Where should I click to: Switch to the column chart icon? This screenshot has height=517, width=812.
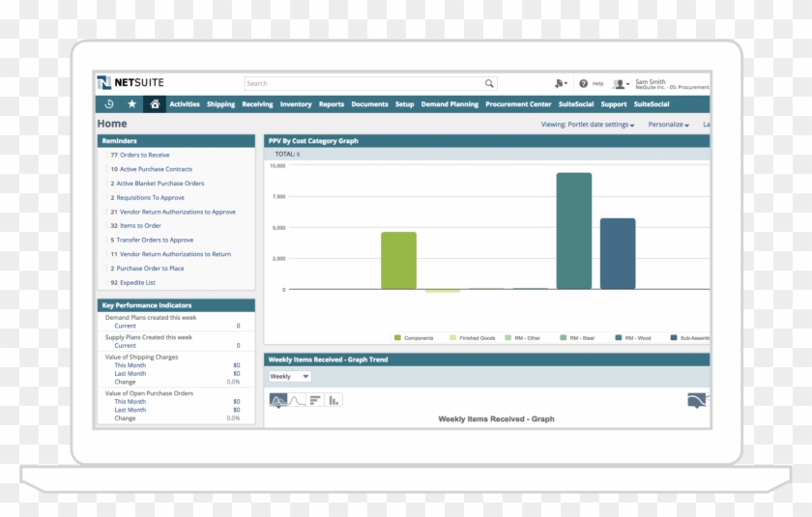(333, 400)
